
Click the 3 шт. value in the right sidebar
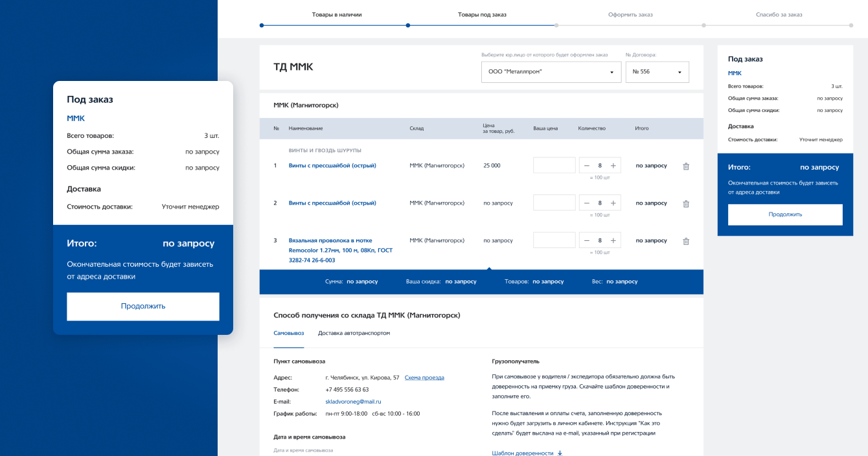(837, 86)
